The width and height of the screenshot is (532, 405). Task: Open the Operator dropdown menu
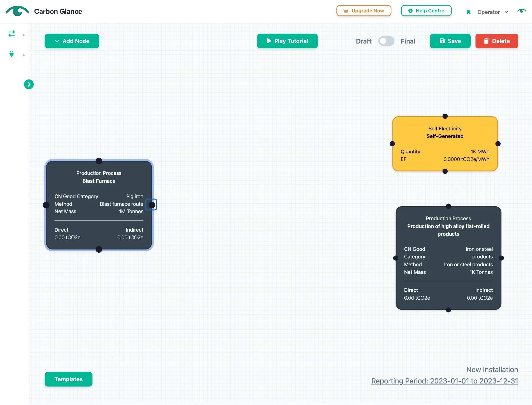point(493,12)
